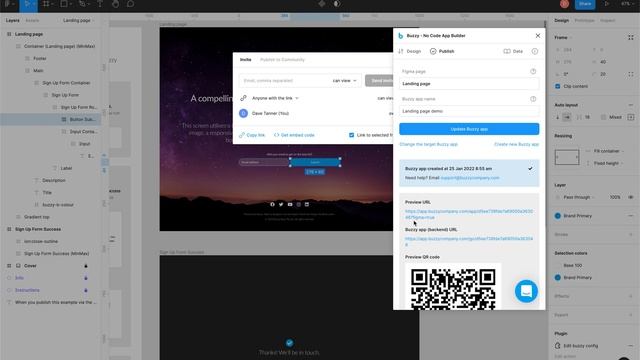
Task: Click the user avatar in top bar
Action: [564, 4]
